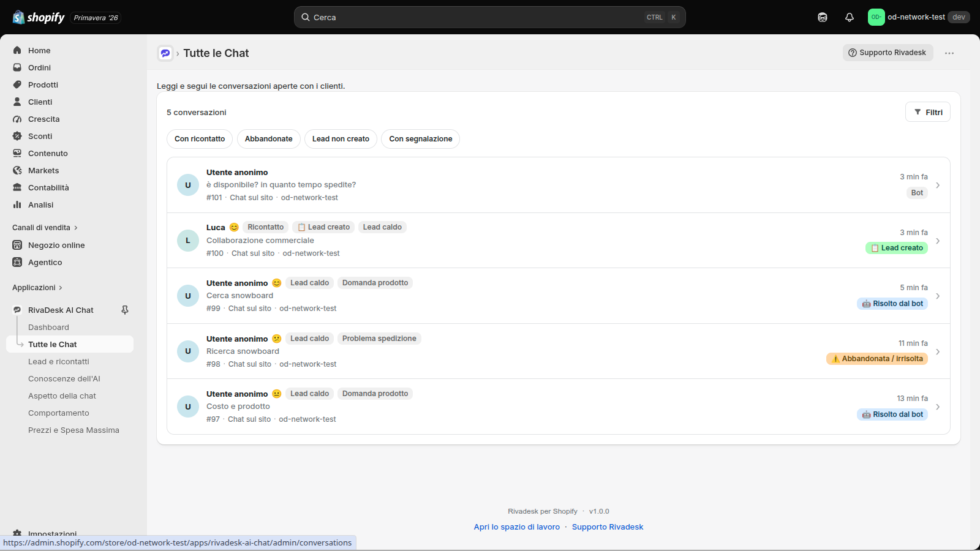Click the Contenuto icon in sidebar
This screenshot has width=980, height=551.
(x=17, y=153)
